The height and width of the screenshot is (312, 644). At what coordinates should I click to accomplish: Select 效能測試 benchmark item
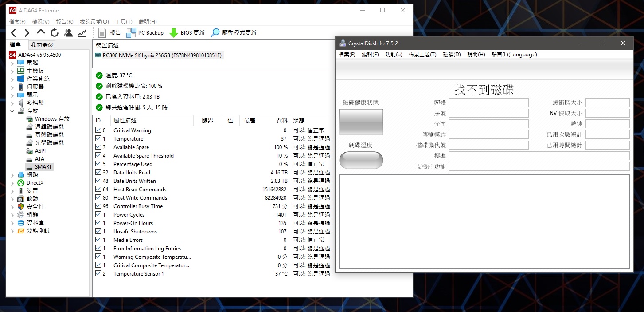click(x=33, y=231)
